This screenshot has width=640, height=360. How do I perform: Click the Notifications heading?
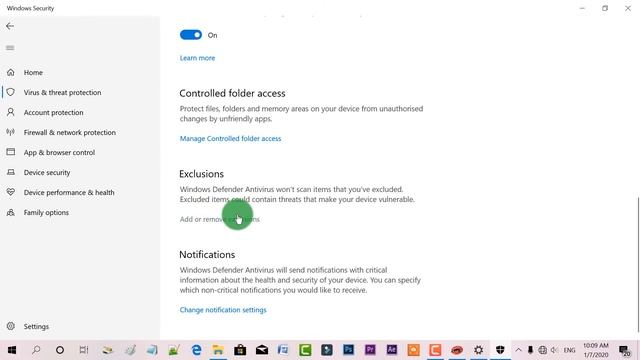pos(207,255)
